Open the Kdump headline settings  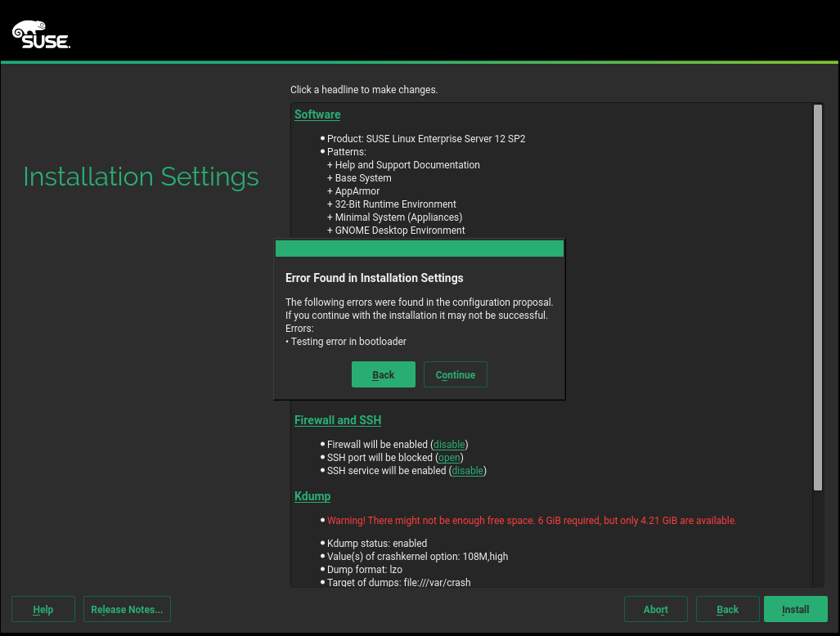pyautogui.click(x=312, y=496)
